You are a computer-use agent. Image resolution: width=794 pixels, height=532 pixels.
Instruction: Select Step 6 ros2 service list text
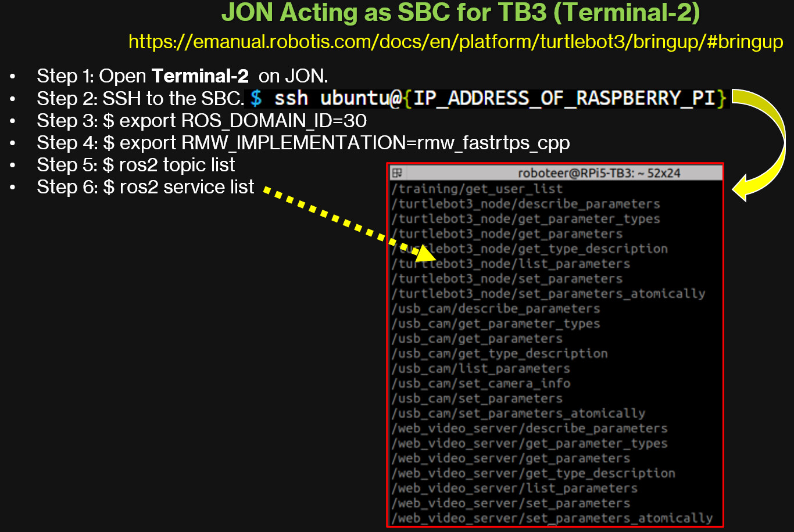tap(145, 187)
